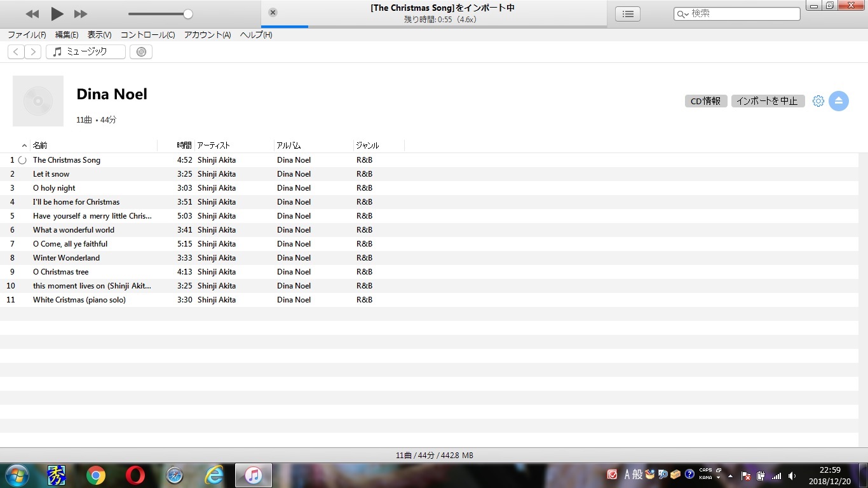Cancel the import with the X icon
The height and width of the screenshot is (488, 868).
click(x=273, y=13)
